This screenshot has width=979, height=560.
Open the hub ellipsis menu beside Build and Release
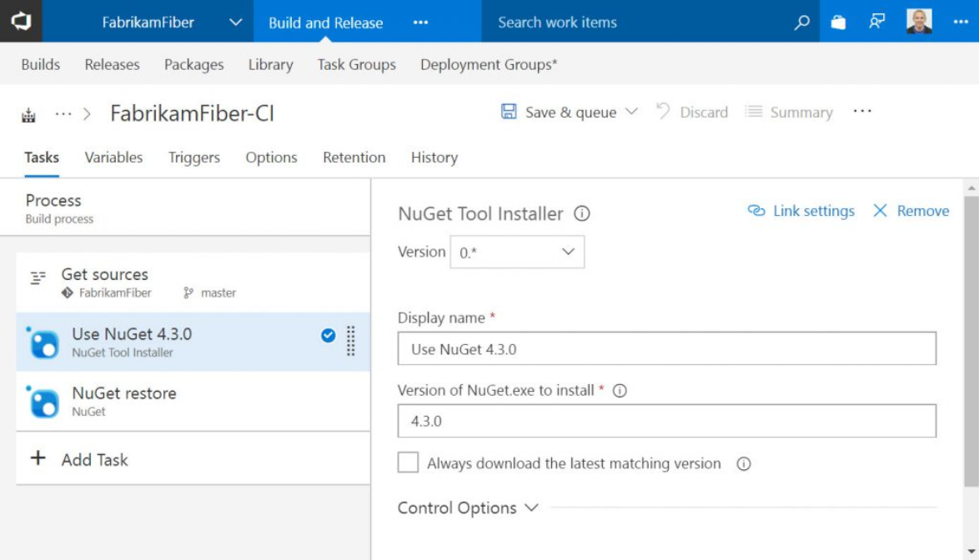coord(421,22)
